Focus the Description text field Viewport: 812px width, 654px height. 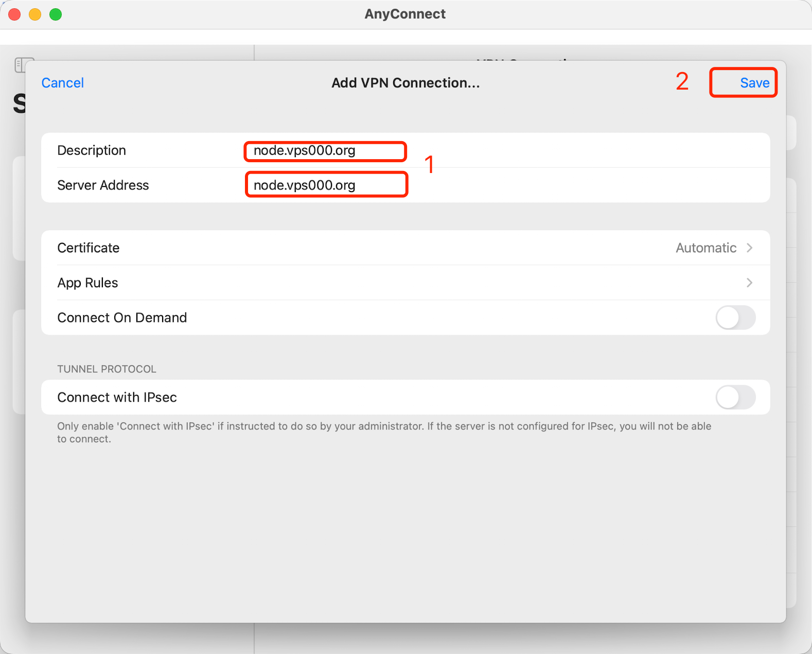pyautogui.click(x=325, y=151)
